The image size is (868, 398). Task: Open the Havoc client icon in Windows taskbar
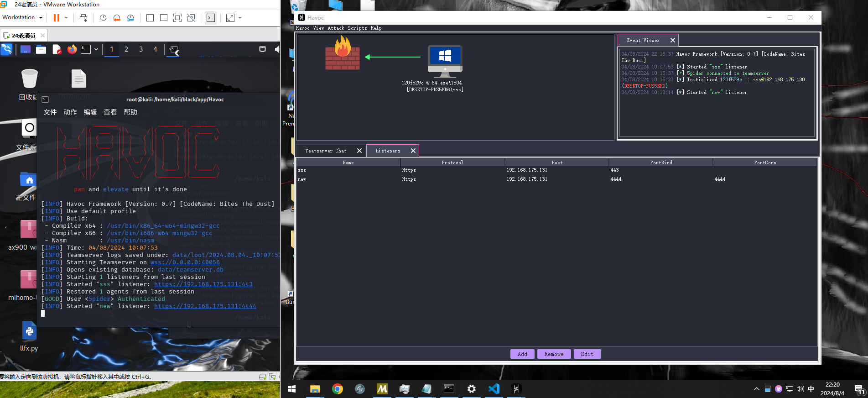coord(516,389)
